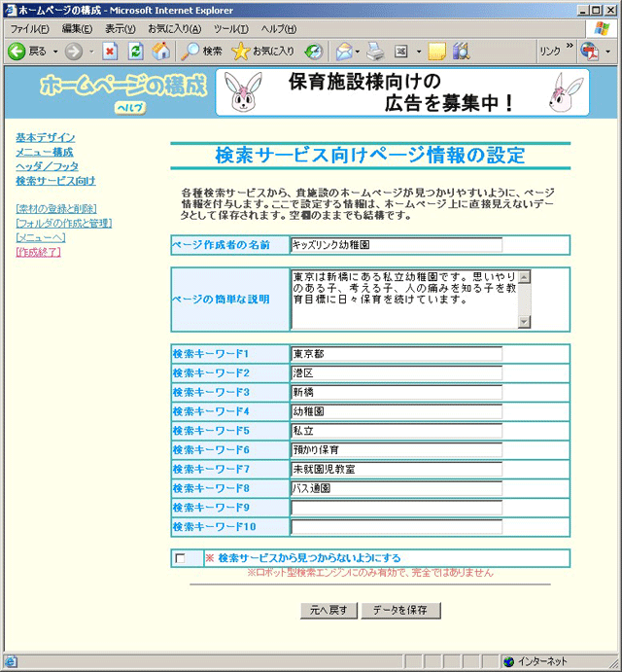Open the フォルダの作成と管理 link
622x672 pixels.
tap(64, 224)
